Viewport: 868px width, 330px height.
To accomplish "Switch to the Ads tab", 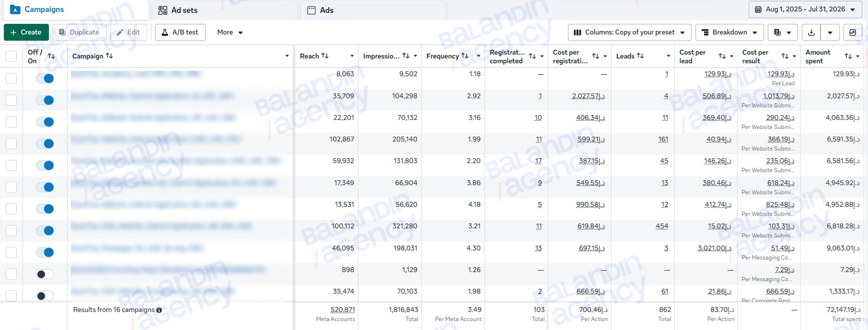I will (320, 10).
